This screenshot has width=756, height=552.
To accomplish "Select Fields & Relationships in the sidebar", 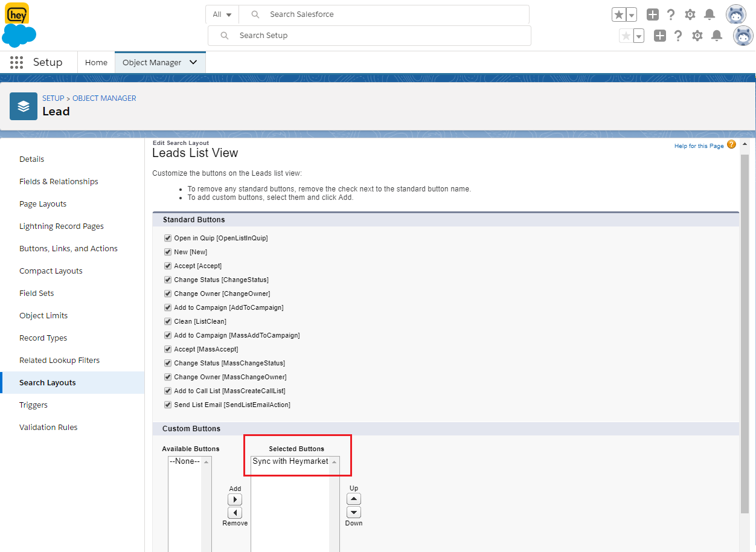I will point(59,181).
